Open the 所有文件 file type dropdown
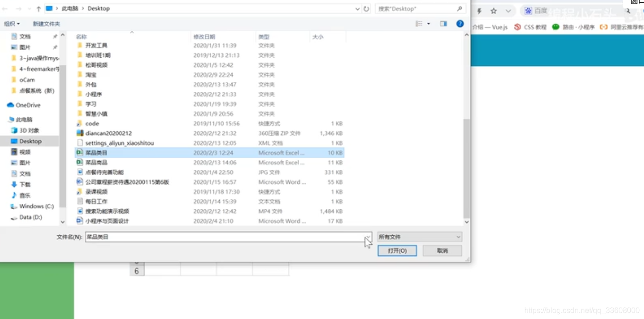 point(420,237)
